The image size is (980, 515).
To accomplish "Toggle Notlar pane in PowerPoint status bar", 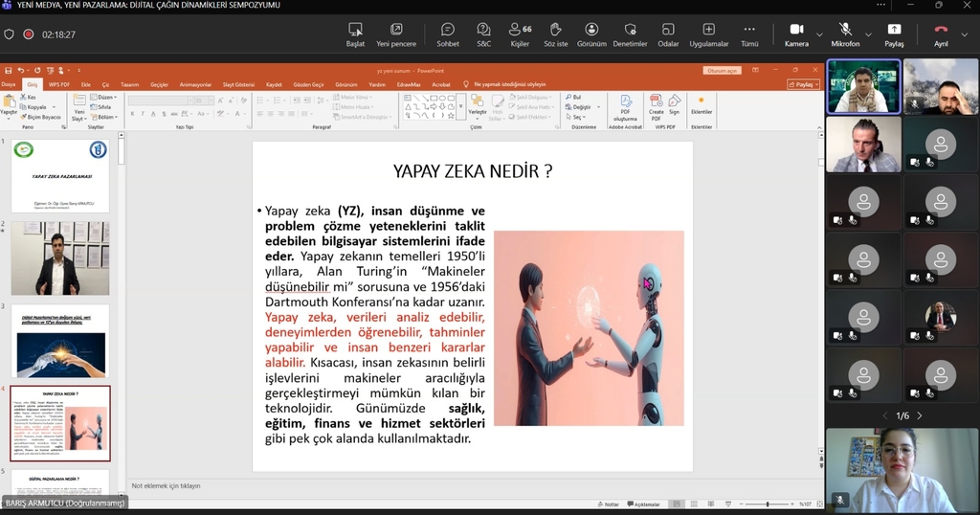I will [607, 504].
